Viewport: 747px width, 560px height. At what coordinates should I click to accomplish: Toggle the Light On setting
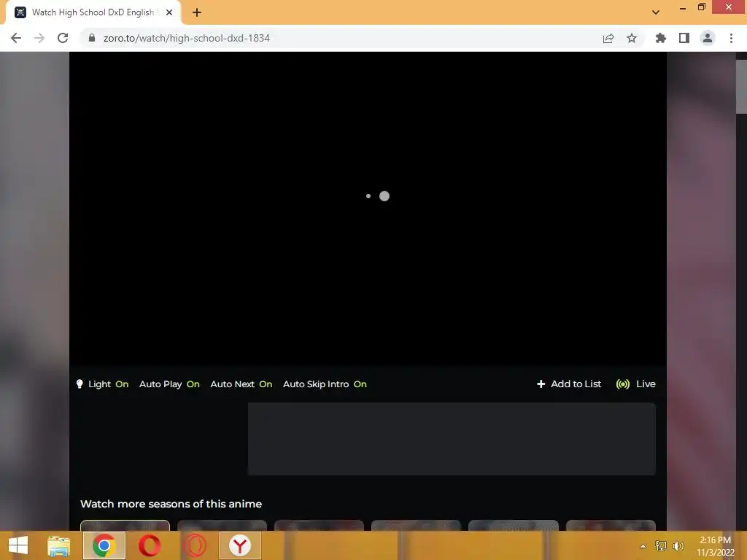(x=102, y=384)
